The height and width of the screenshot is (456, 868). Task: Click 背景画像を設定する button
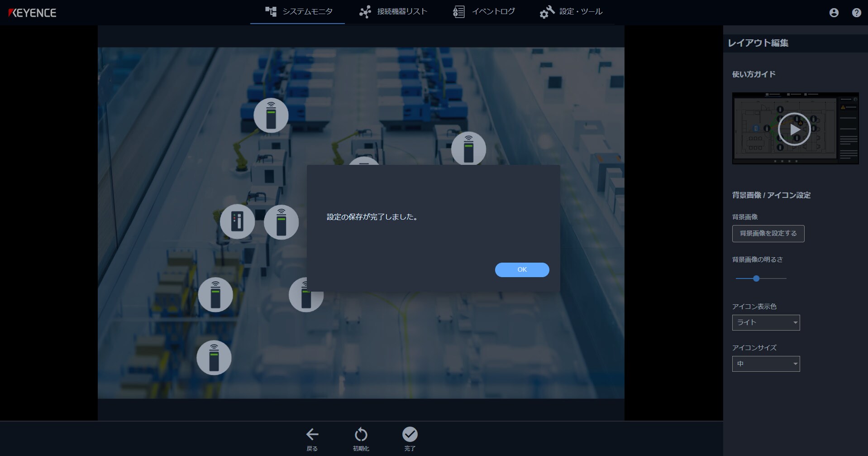(x=768, y=234)
